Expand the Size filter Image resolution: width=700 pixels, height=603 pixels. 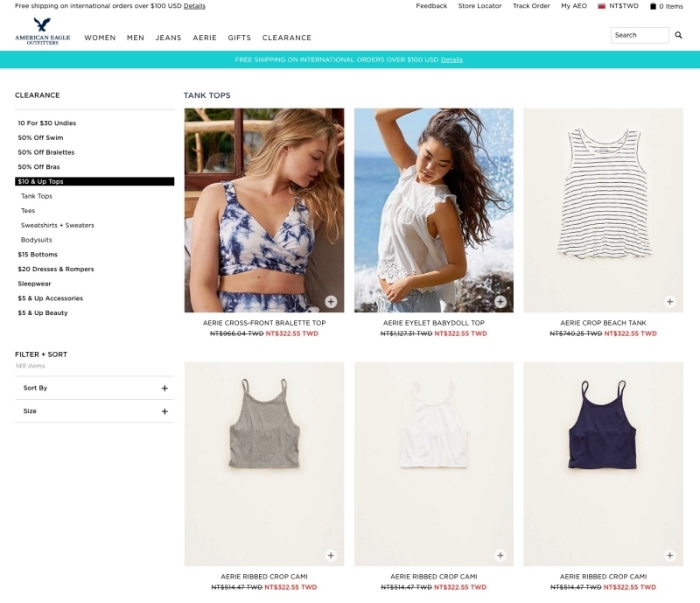pyautogui.click(x=94, y=411)
